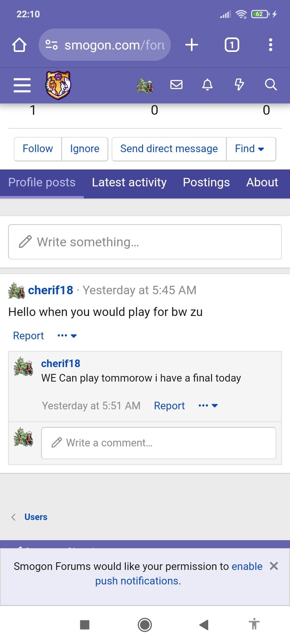Tap the Smogon logo icon

pos(58,85)
